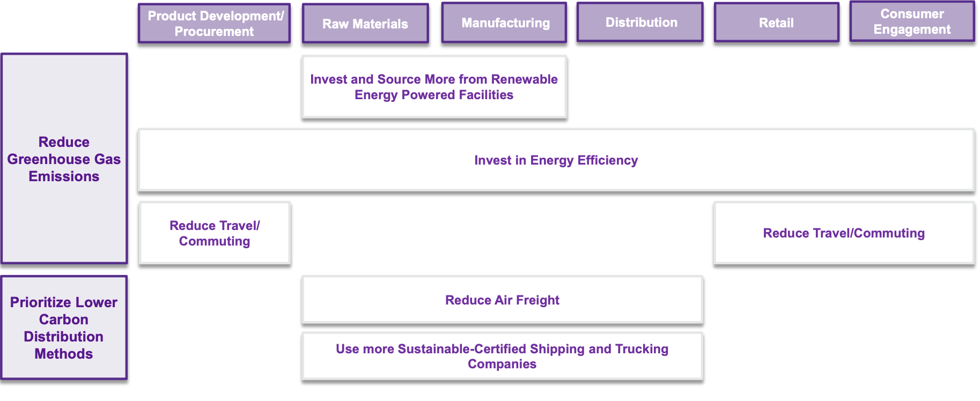Click the Sustainable-Certified Shipping and Trucking Companies box

click(502, 357)
